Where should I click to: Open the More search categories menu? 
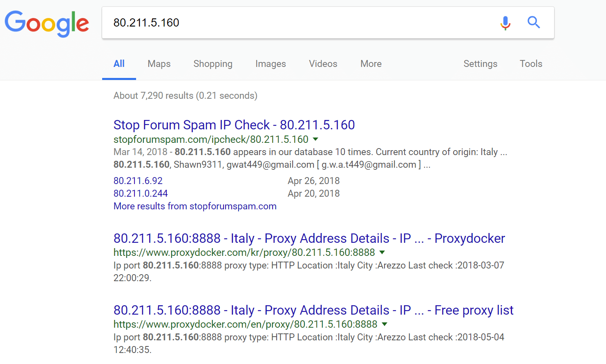click(370, 64)
